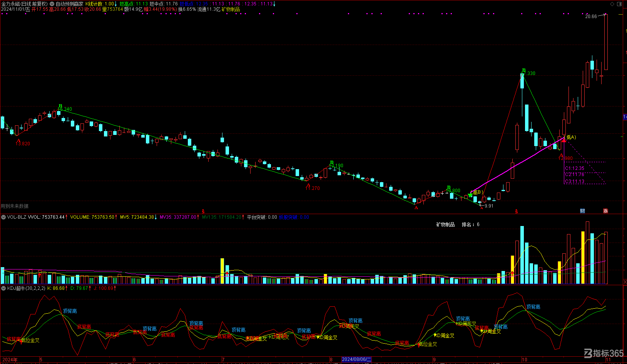Expand the 自动预测赢家 indicator dropdown arrow
This screenshot has width=627, height=364.
click(x=52, y=4)
